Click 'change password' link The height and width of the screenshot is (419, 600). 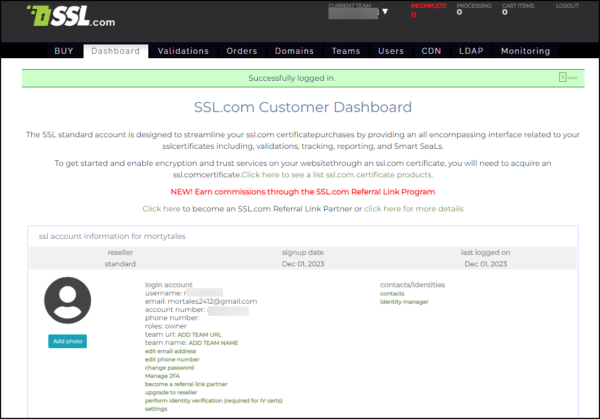click(169, 368)
